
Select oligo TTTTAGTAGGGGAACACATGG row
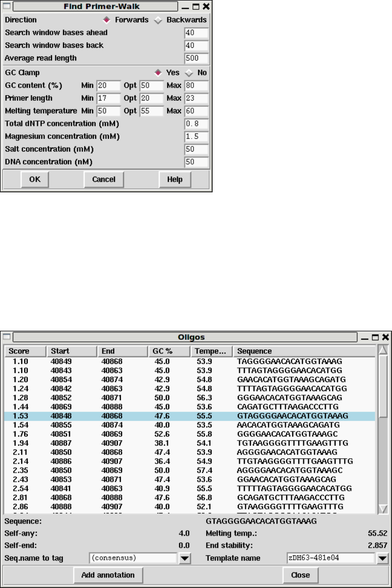click(x=189, y=389)
